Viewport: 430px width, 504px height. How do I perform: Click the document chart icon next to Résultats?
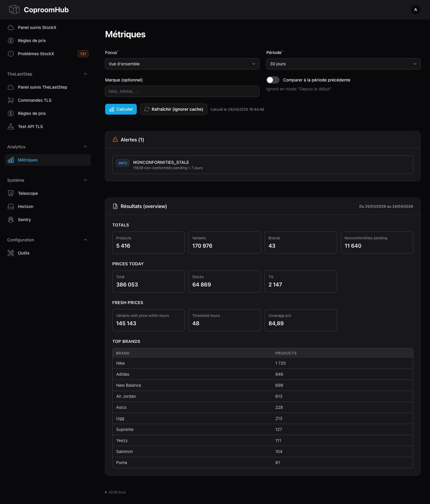tap(115, 206)
